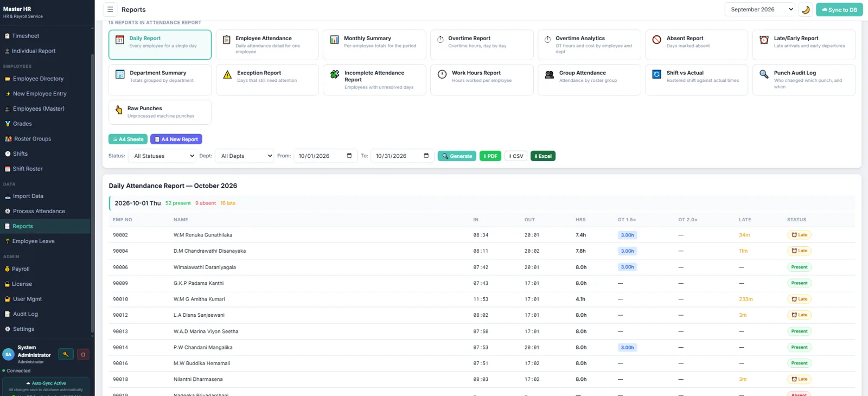Click the Payroll money bag icon
The height and width of the screenshot is (396, 868).
[7, 269]
